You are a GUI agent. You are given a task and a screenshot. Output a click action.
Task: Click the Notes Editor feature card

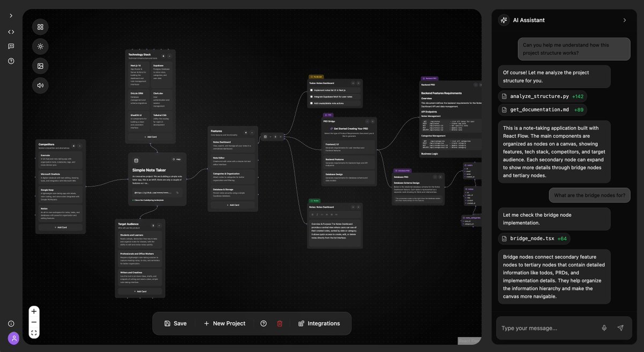tap(232, 161)
